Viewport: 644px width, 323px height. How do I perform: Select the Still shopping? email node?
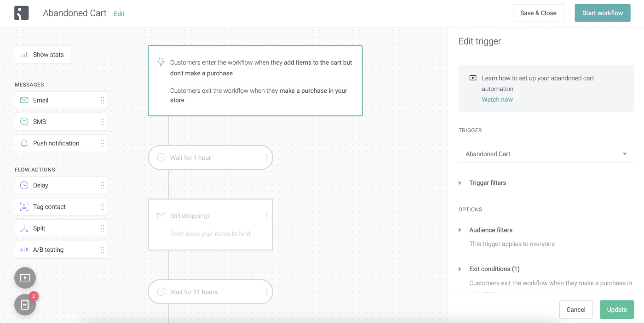coord(210,225)
